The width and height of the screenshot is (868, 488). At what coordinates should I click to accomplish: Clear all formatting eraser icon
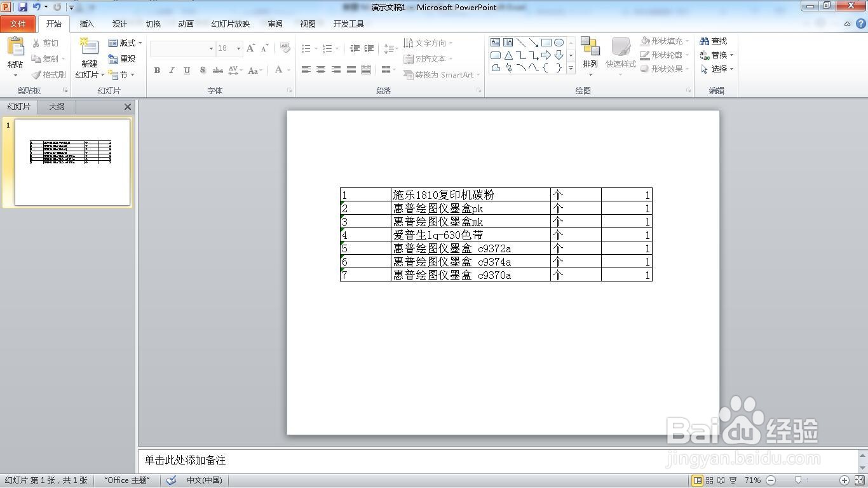pyautogui.click(x=285, y=48)
